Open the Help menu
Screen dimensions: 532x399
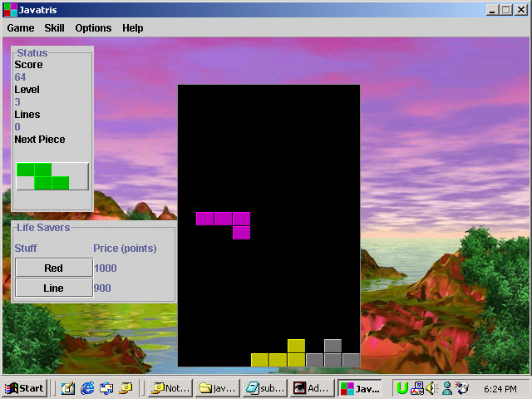pyautogui.click(x=133, y=27)
